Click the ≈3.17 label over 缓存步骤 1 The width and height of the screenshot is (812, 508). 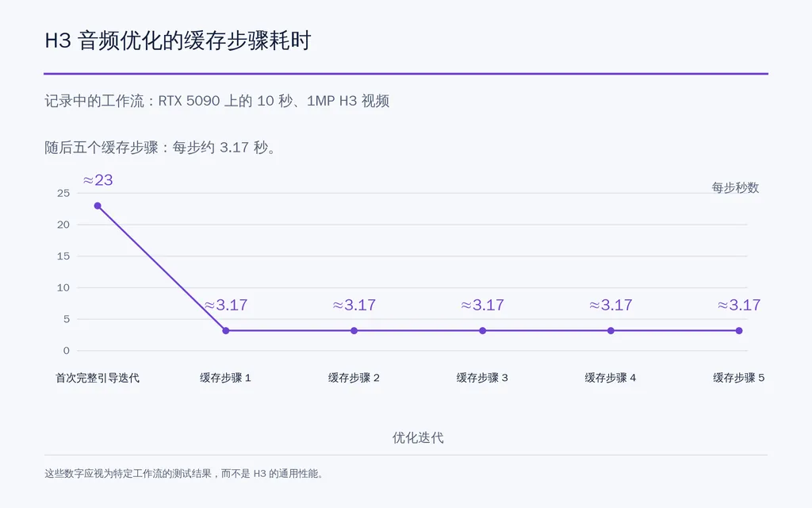(x=226, y=305)
